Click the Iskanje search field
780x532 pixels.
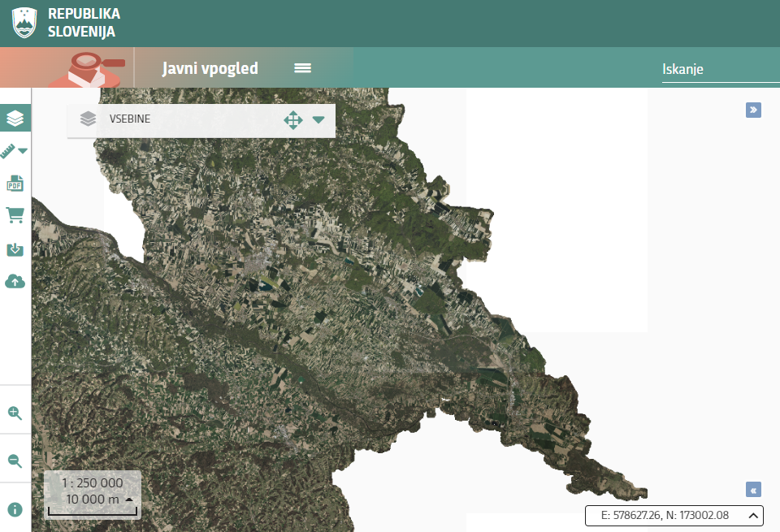tap(719, 69)
